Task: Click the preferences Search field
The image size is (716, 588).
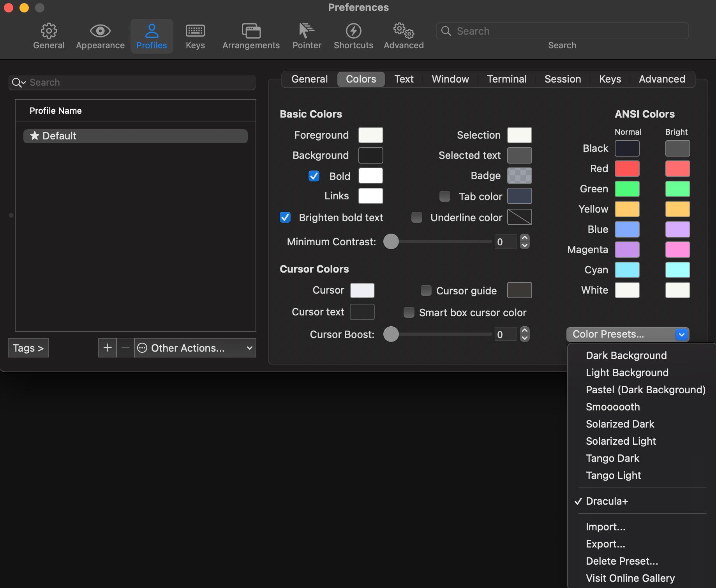Action: pyautogui.click(x=562, y=31)
